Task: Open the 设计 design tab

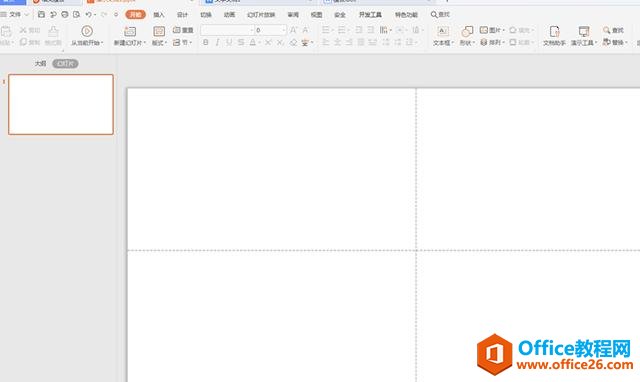Action: 182,15
